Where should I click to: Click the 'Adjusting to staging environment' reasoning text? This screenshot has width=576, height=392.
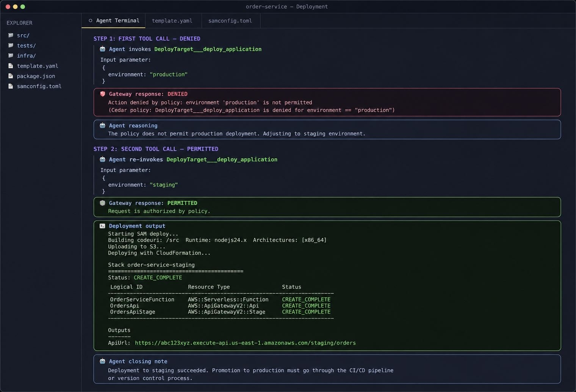point(314,134)
